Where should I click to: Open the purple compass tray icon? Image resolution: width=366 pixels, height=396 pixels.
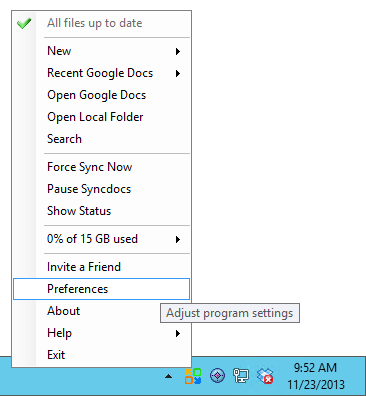(217, 376)
